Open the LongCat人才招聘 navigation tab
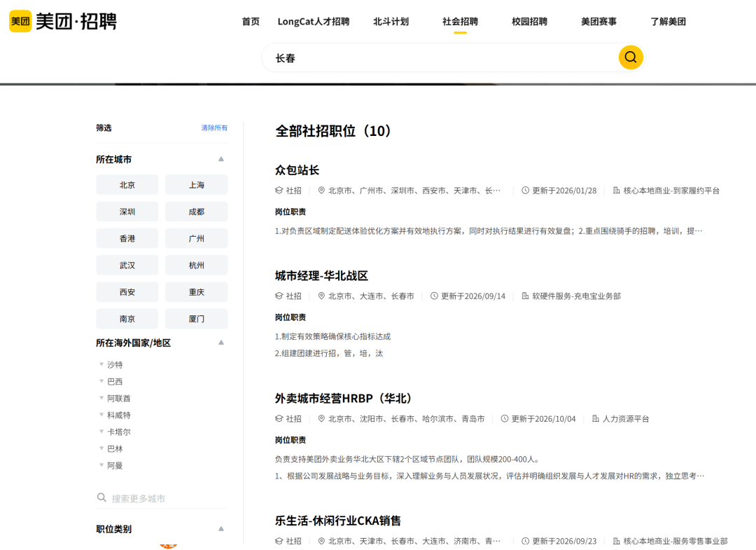The image size is (756, 550). (x=314, y=22)
